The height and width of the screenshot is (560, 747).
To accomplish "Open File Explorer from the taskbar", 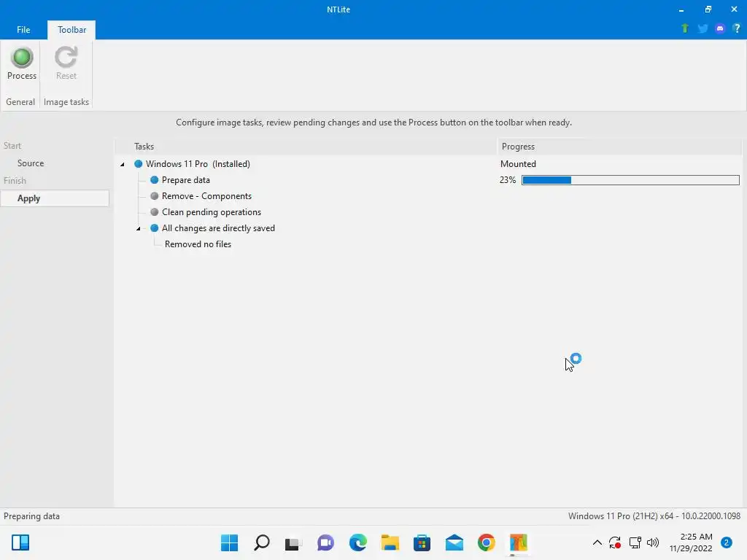I will coord(390,542).
